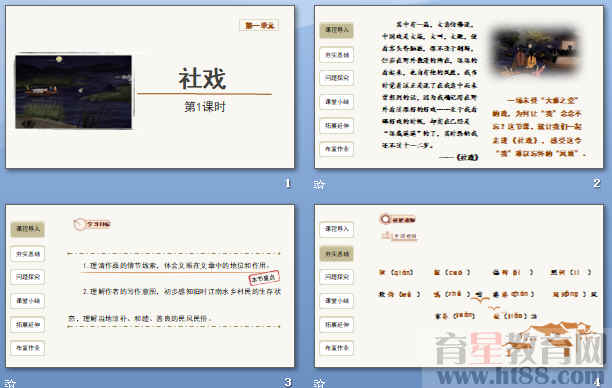The image size is (612, 388).
Task: Click animation star icon below slide 2
Action: click(319, 184)
